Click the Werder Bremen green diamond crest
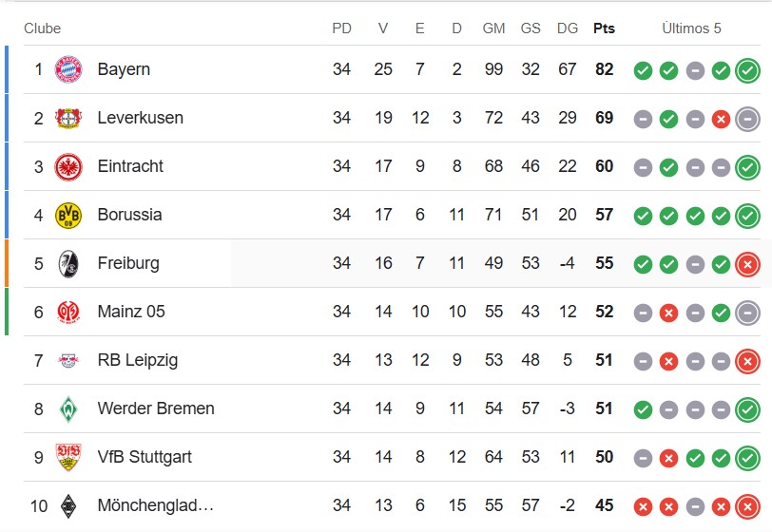The height and width of the screenshot is (532, 772). 68,408
